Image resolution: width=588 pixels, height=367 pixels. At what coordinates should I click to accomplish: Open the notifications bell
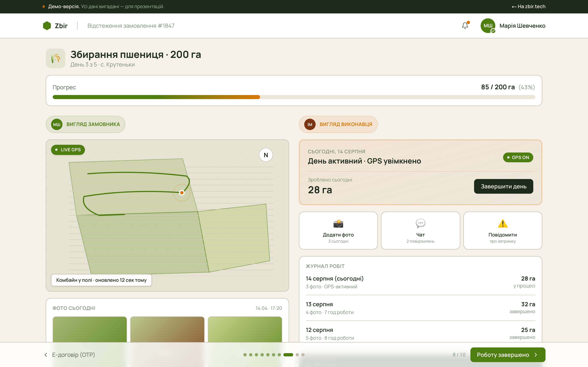coord(465,25)
